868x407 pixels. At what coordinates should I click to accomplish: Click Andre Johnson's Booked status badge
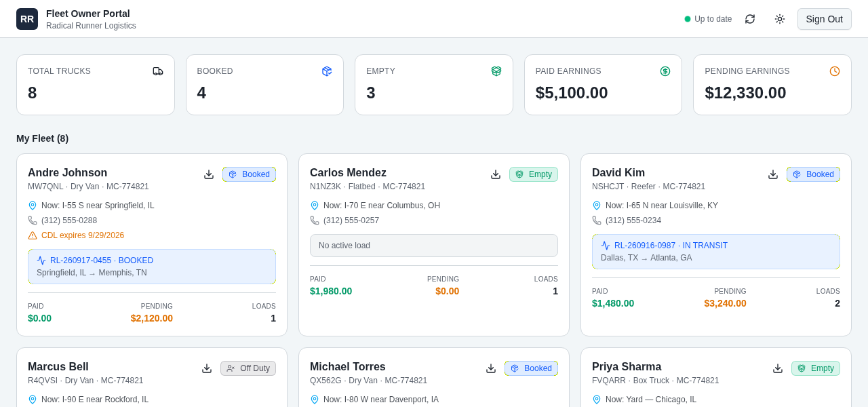(249, 174)
